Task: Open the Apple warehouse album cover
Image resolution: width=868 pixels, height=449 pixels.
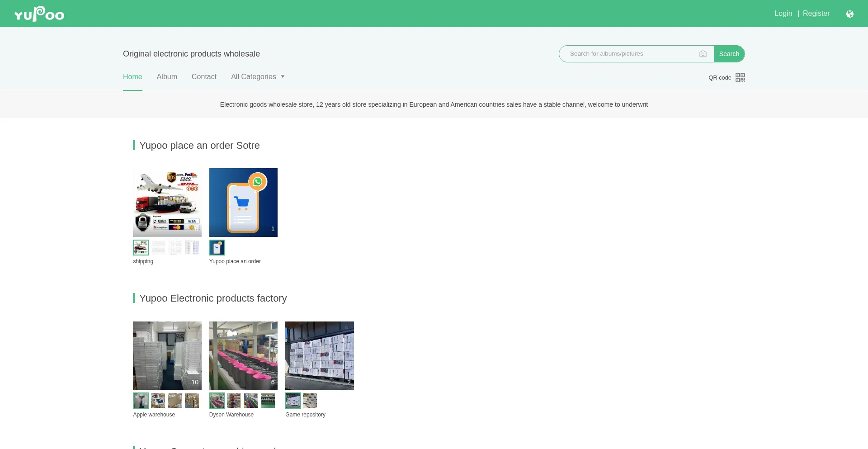Action: pyautogui.click(x=167, y=355)
